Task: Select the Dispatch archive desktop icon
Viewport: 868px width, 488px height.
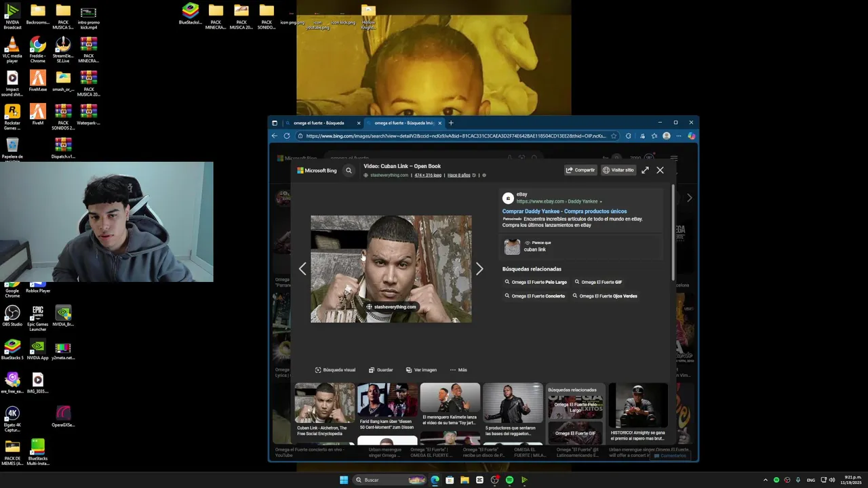Action: [x=63, y=148]
